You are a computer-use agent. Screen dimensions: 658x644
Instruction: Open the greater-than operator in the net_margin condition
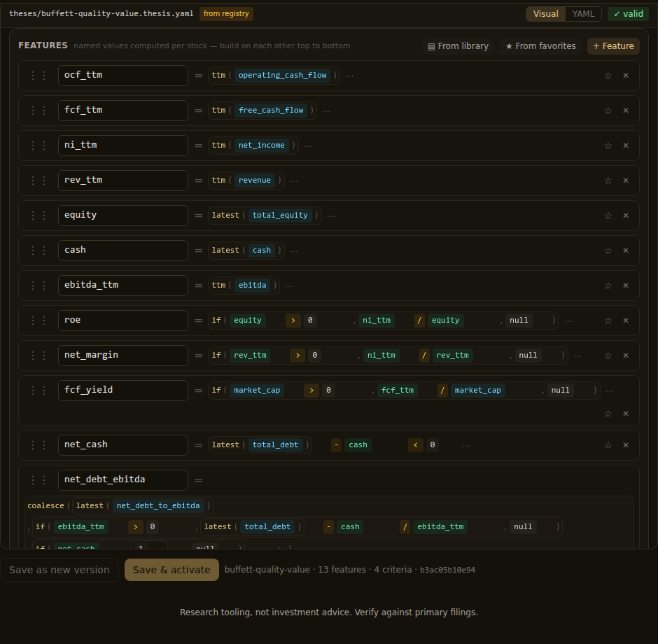(x=297, y=356)
